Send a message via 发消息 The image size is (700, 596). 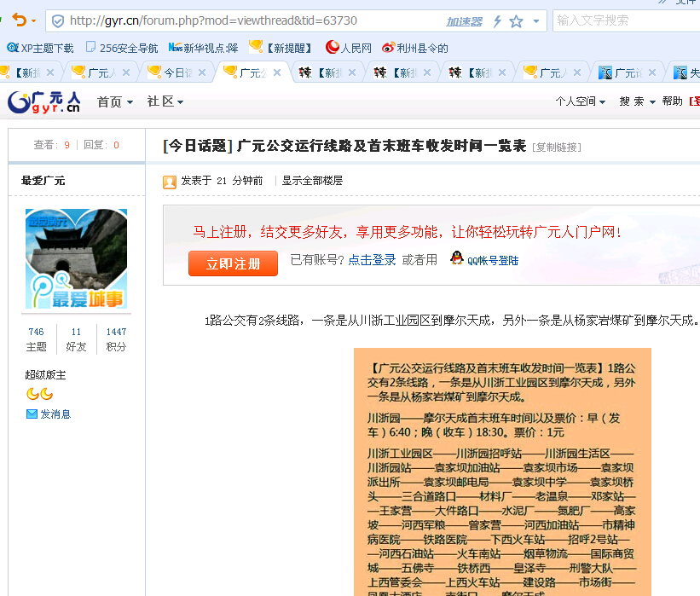pos(49,414)
